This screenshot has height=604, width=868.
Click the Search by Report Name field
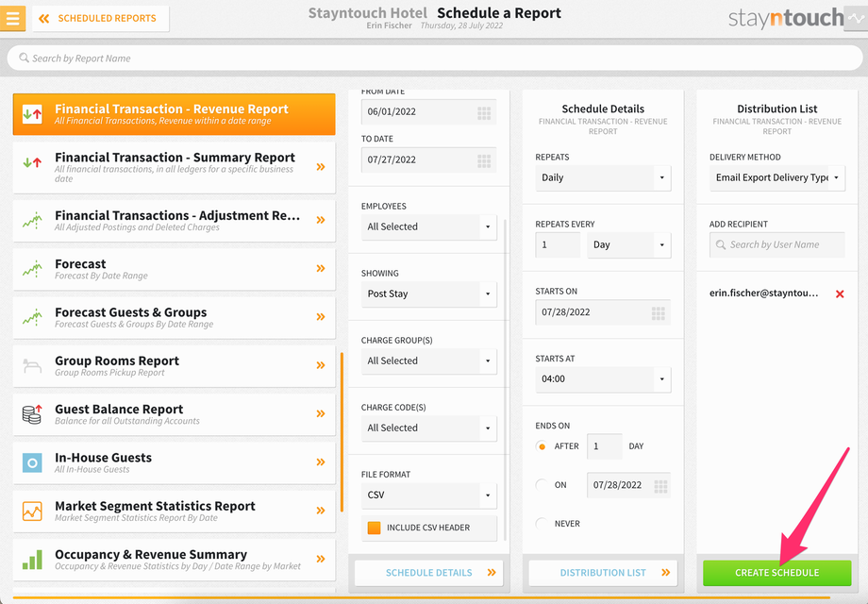click(435, 59)
